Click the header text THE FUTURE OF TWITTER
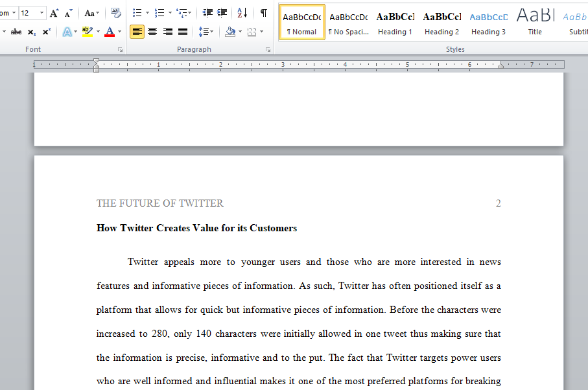The image size is (588, 390). 159,203
